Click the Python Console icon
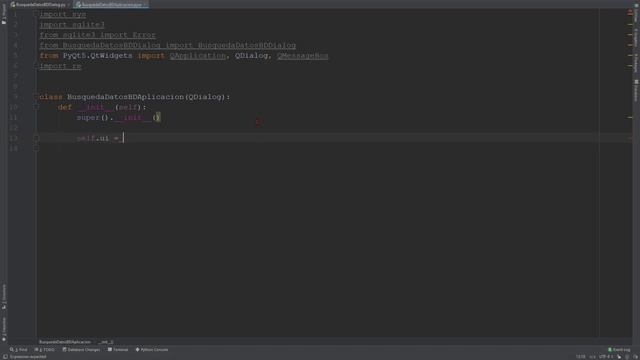The width and height of the screenshot is (640, 360). click(138, 350)
